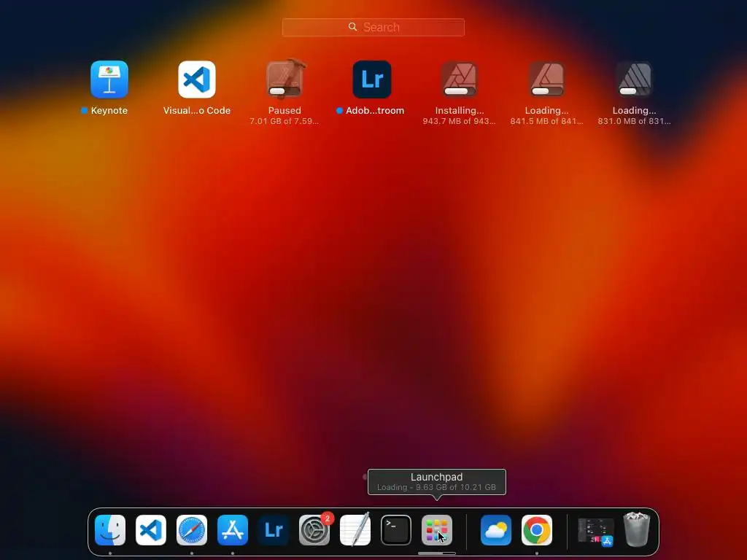
Task: Open the App Store in the Dock
Action: coord(233,530)
